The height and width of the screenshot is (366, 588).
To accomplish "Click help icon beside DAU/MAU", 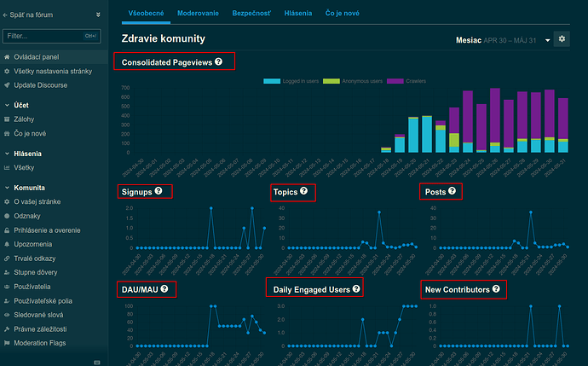I will [x=164, y=288].
